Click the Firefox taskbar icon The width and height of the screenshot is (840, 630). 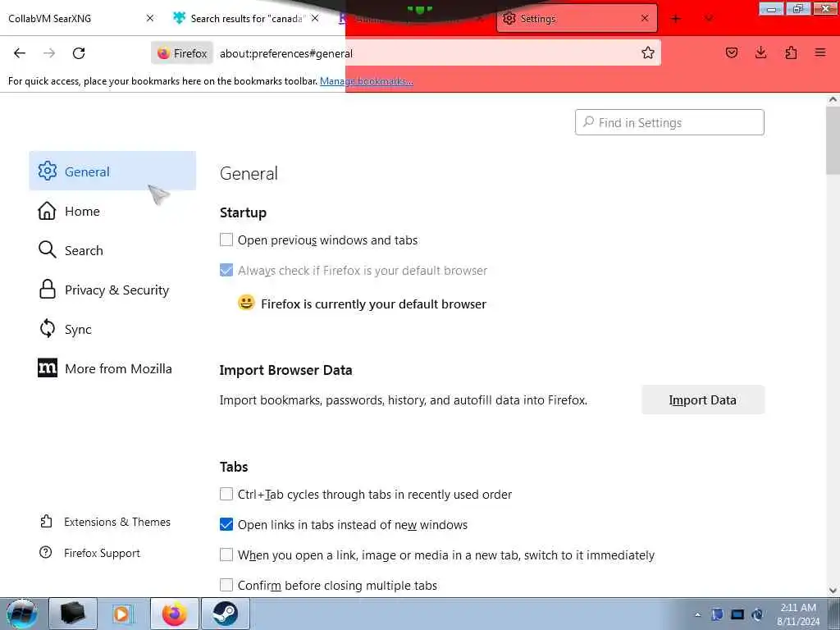coord(175,614)
